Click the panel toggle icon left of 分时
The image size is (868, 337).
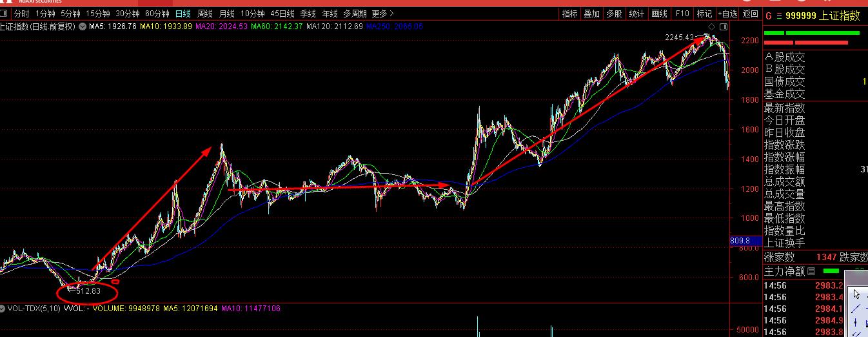(x=6, y=14)
